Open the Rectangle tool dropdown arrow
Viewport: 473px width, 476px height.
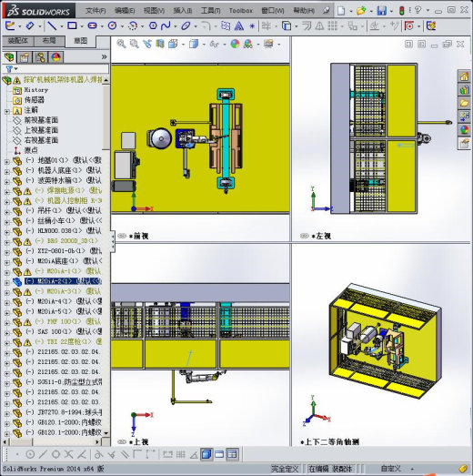82,26
